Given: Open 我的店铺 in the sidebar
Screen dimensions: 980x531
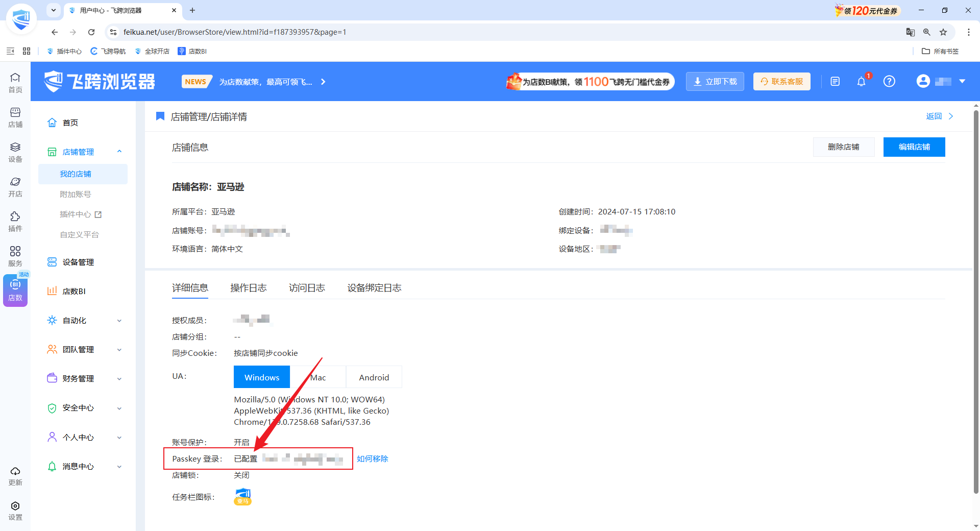Looking at the screenshot, I should click(83, 174).
